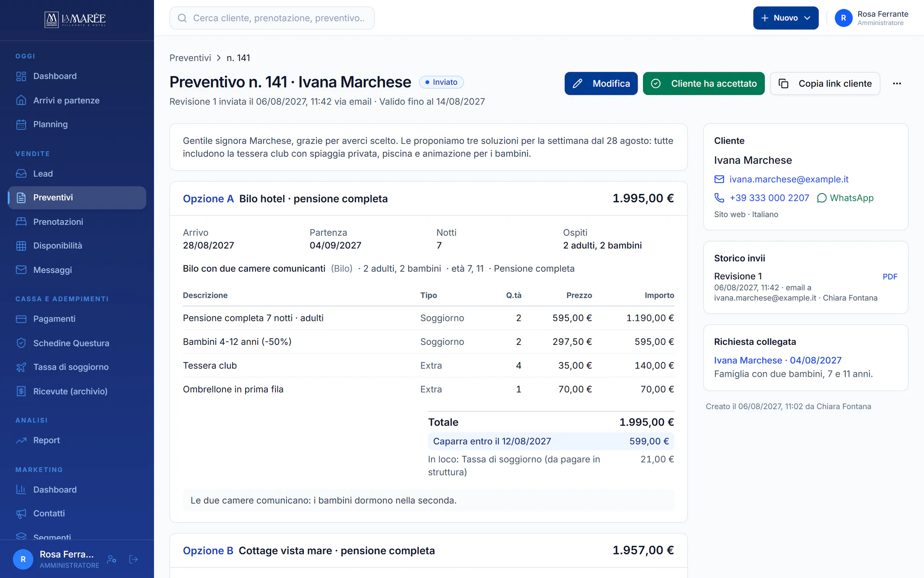Viewport: 924px width, 578px height.
Task: Click the Report trend icon
Action: pos(21,440)
